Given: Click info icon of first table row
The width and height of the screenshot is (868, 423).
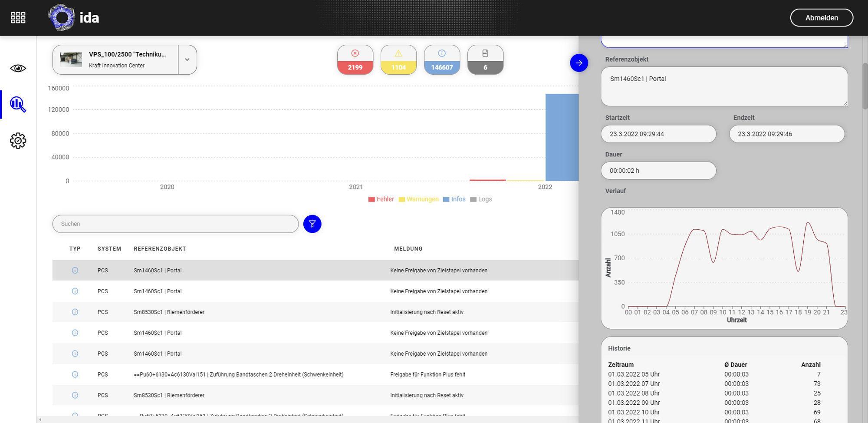Looking at the screenshot, I should click(75, 271).
